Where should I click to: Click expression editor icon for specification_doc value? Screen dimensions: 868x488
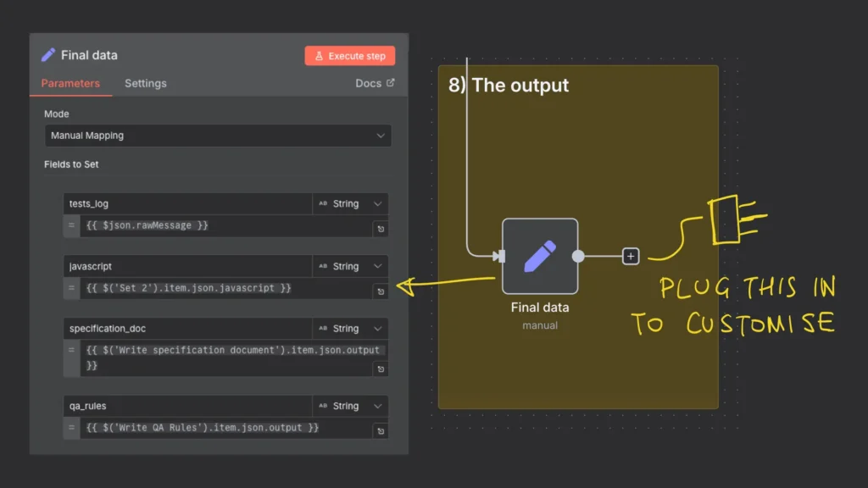coord(381,369)
